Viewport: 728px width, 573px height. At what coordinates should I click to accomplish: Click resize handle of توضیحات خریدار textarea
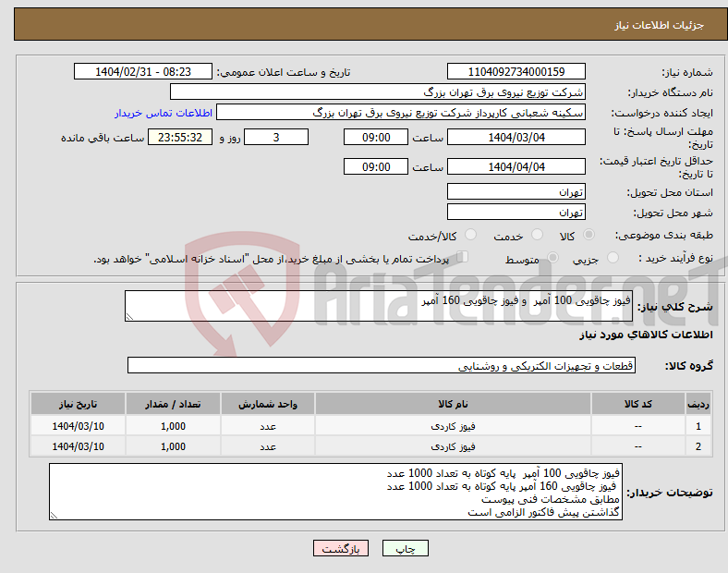54,516
